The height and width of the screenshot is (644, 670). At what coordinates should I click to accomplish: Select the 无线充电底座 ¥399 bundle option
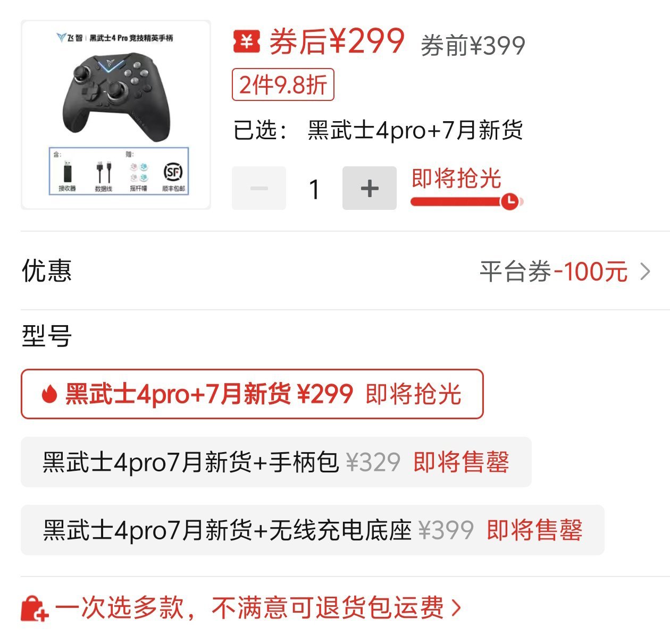313,530
